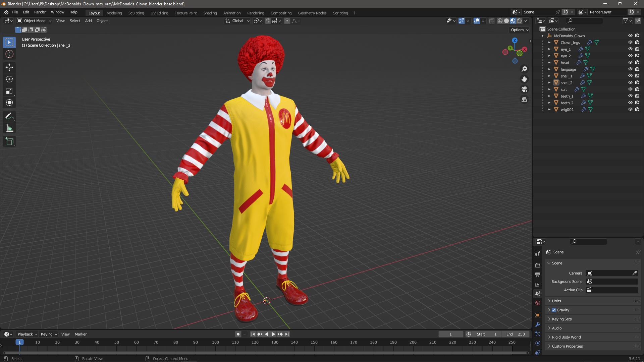Open the Object properties tab
This screenshot has height=362, width=644.
pyautogui.click(x=538, y=315)
